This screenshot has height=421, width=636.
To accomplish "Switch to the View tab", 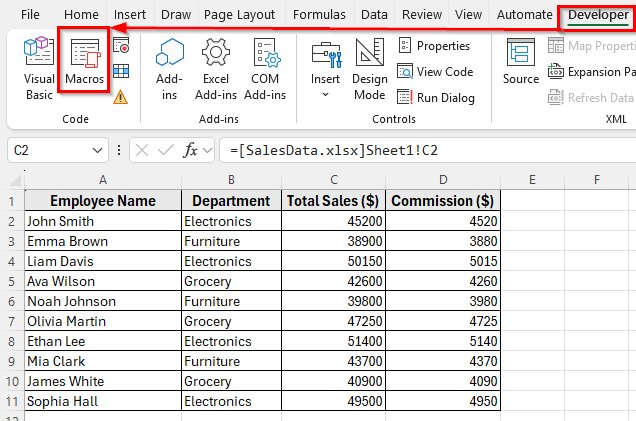I will pyautogui.click(x=468, y=15).
